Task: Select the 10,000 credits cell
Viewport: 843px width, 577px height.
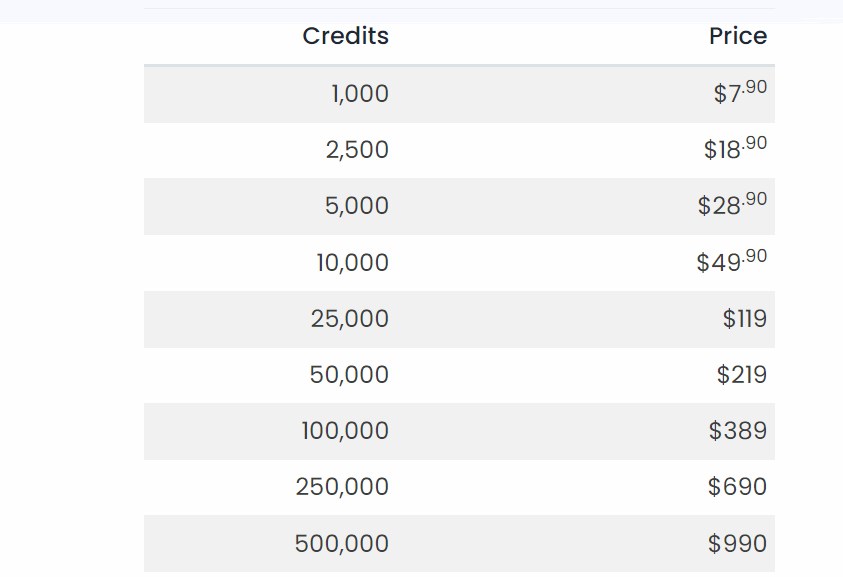Action: (x=352, y=263)
